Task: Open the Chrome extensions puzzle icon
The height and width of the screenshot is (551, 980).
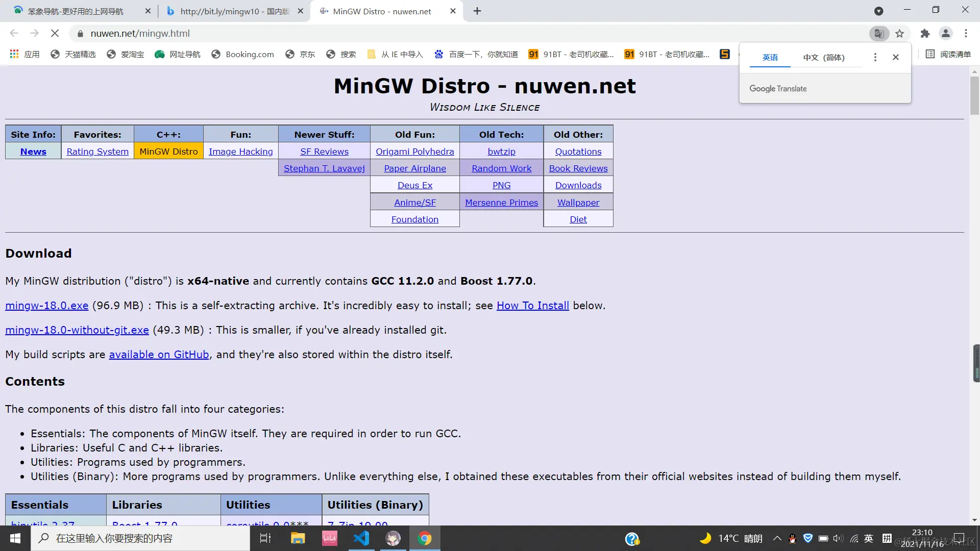Action: 925,33
